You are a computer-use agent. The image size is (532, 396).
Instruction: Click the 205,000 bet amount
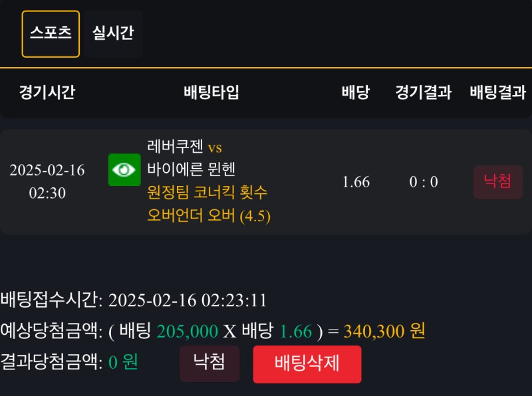pyautogui.click(x=188, y=331)
